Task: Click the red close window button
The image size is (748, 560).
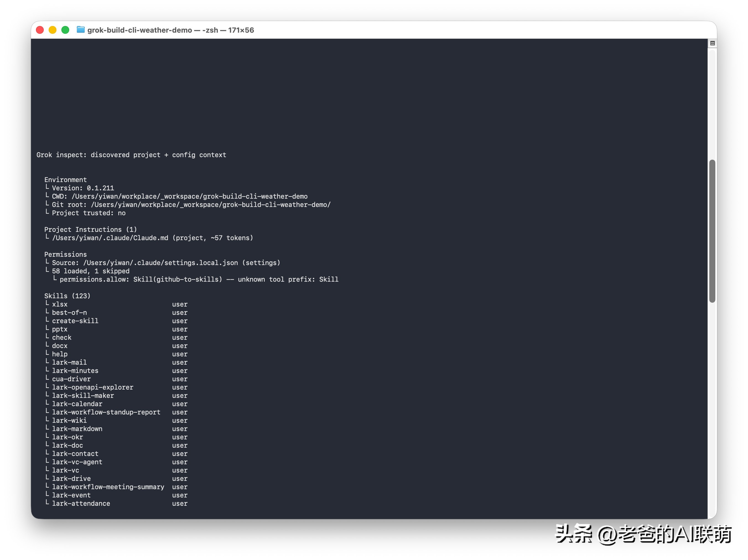Action: (x=40, y=30)
